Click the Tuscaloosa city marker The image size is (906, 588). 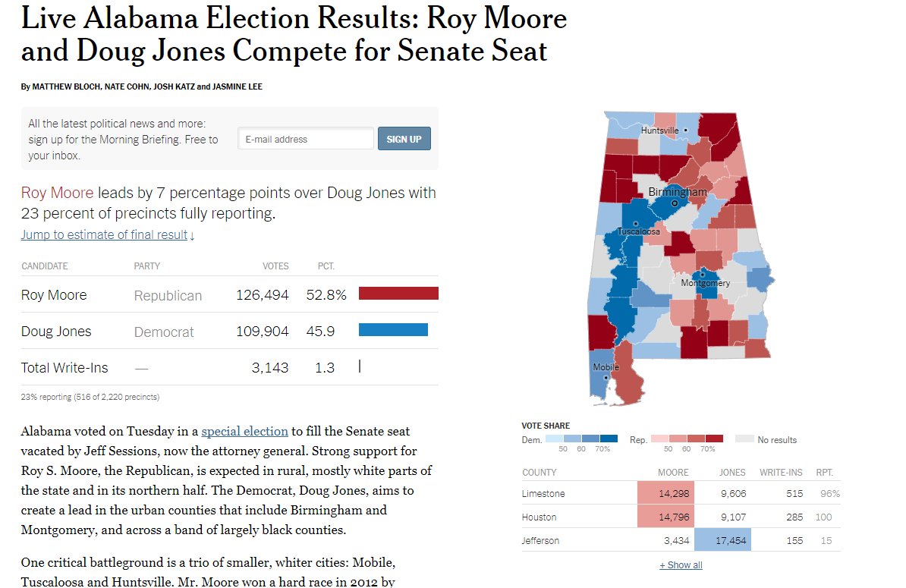coord(636,224)
